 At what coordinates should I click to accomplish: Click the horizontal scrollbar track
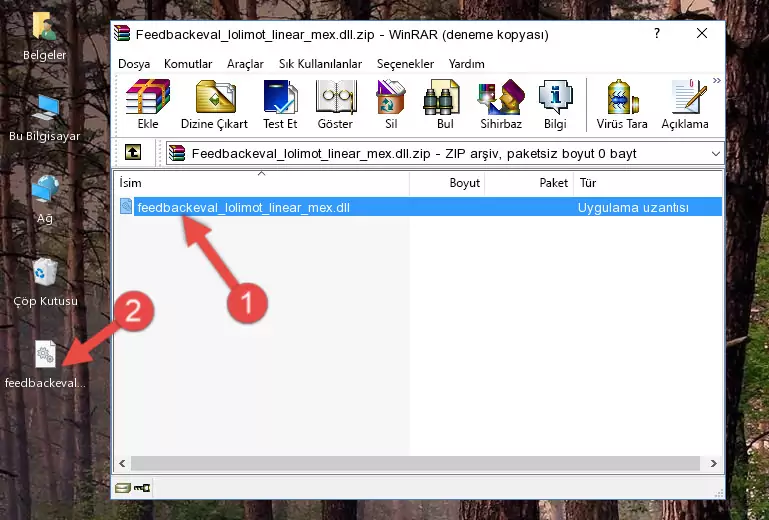[x=415, y=463]
